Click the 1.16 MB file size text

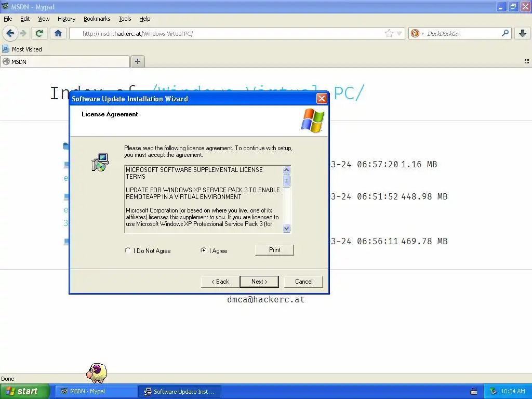tap(419, 164)
